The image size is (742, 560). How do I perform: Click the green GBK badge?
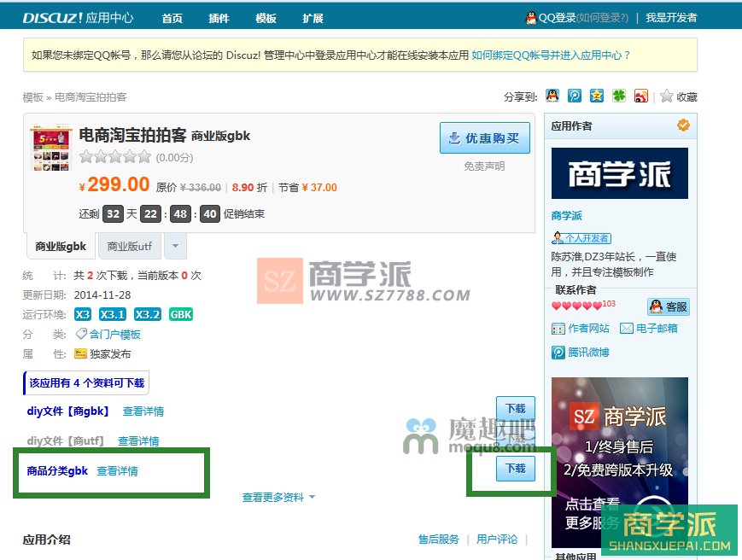181,314
